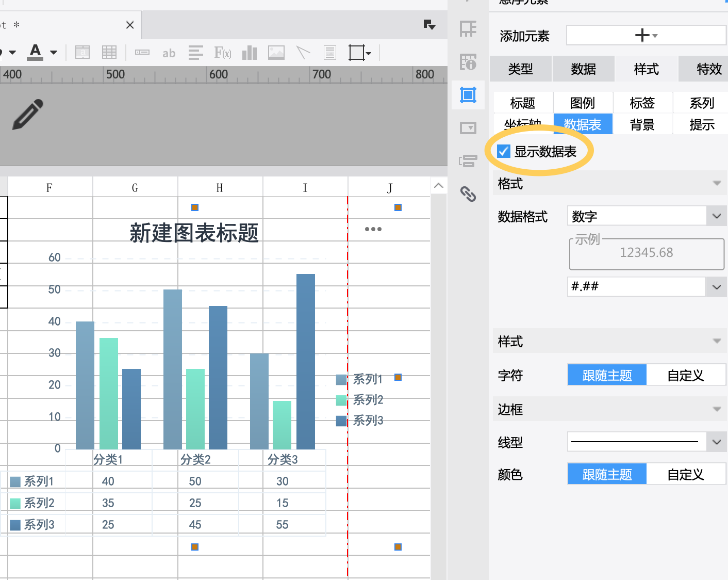The height and width of the screenshot is (580, 728).
Task: Click the 系列2 legend entry
Action: click(x=360, y=400)
